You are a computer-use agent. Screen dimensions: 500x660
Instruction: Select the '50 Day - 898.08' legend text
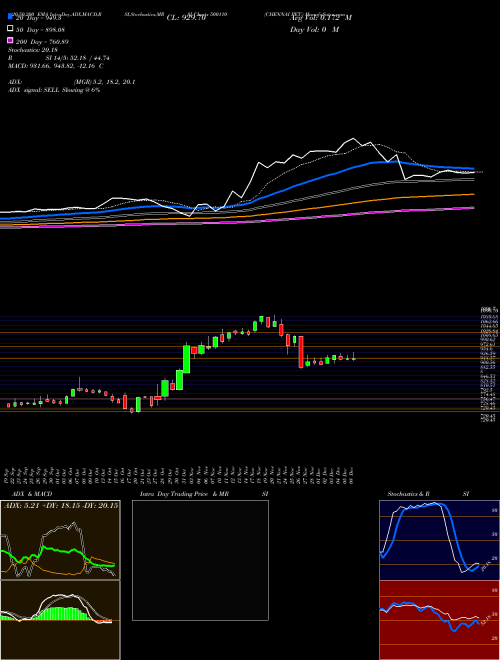(x=40, y=30)
